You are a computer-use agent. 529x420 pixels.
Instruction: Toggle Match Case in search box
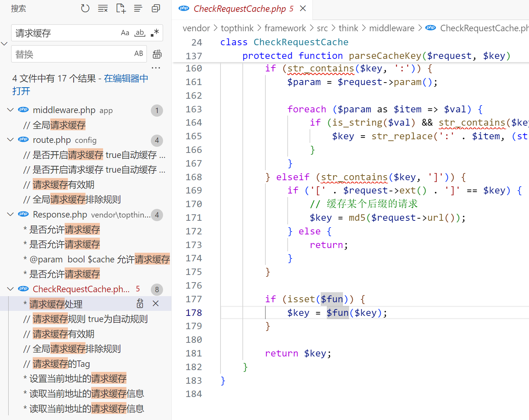tap(125, 33)
